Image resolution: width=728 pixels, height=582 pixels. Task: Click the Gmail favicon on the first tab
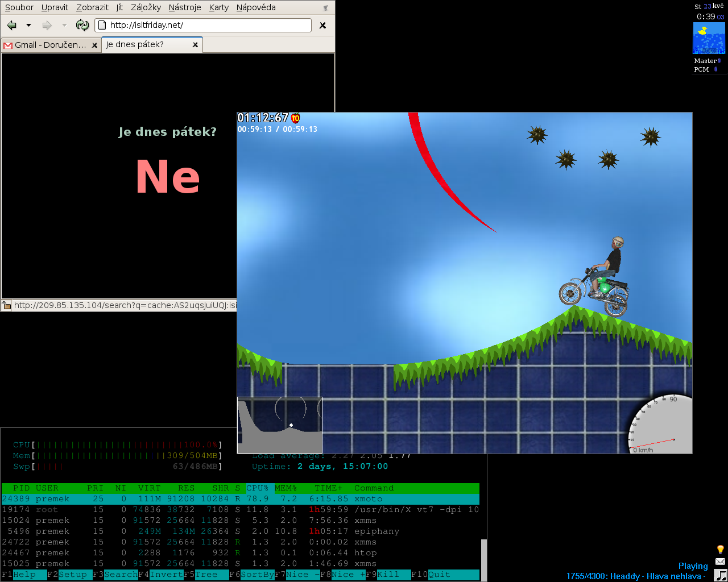click(x=8, y=45)
